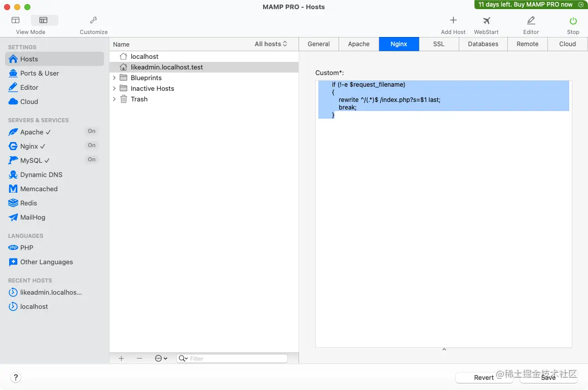The height and width of the screenshot is (390, 588).
Task: Stop servers with the power icon
Action: tap(573, 21)
